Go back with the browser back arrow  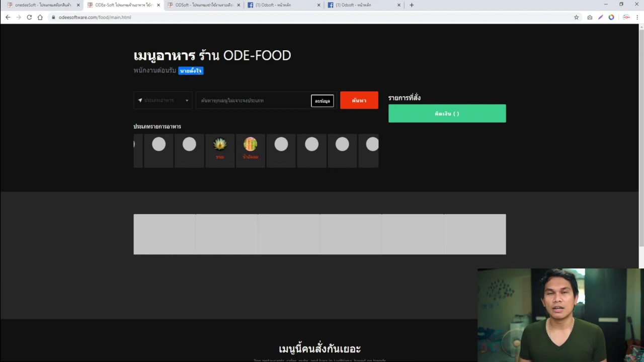click(x=8, y=17)
